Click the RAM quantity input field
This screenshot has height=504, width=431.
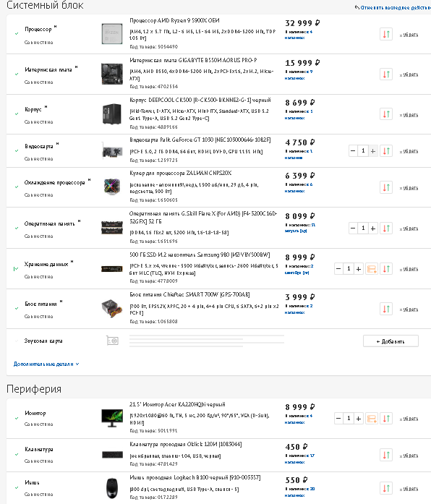(x=363, y=228)
